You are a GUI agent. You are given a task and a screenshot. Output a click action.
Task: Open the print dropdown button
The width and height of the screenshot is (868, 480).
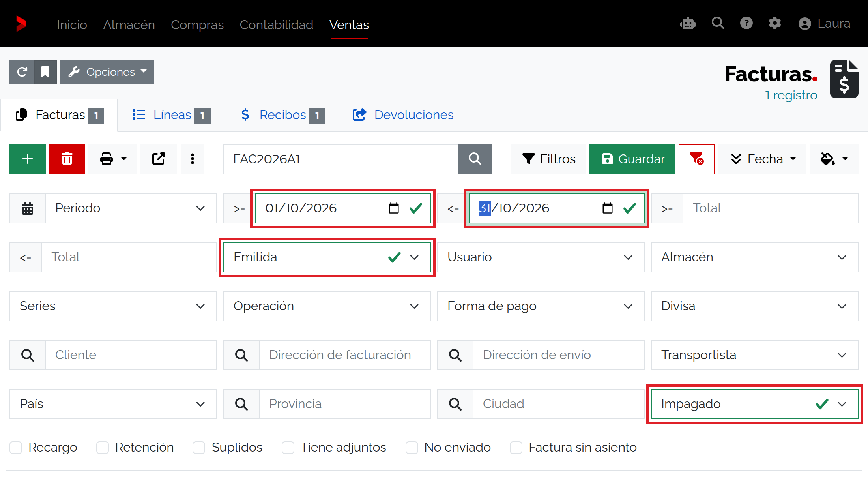(113, 159)
